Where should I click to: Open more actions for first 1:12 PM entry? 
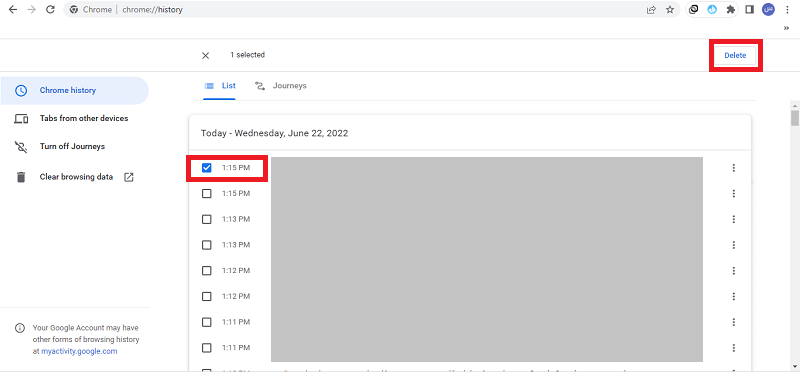pos(734,271)
